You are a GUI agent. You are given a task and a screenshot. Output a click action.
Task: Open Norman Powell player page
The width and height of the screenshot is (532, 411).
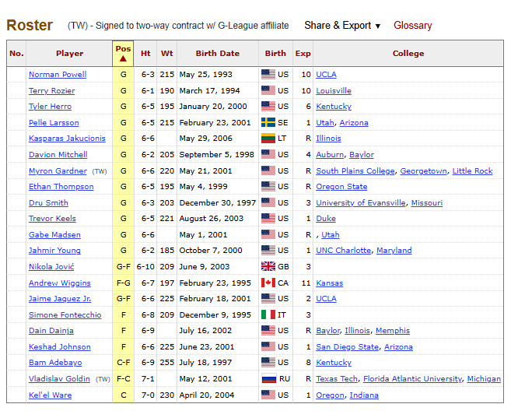[x=58, y=75]
